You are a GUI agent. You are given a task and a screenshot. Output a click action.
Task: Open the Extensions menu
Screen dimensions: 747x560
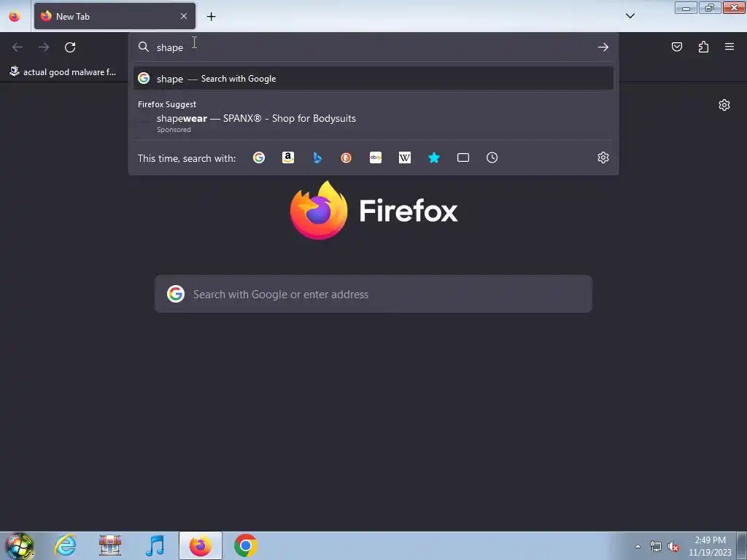coord(703,47)
